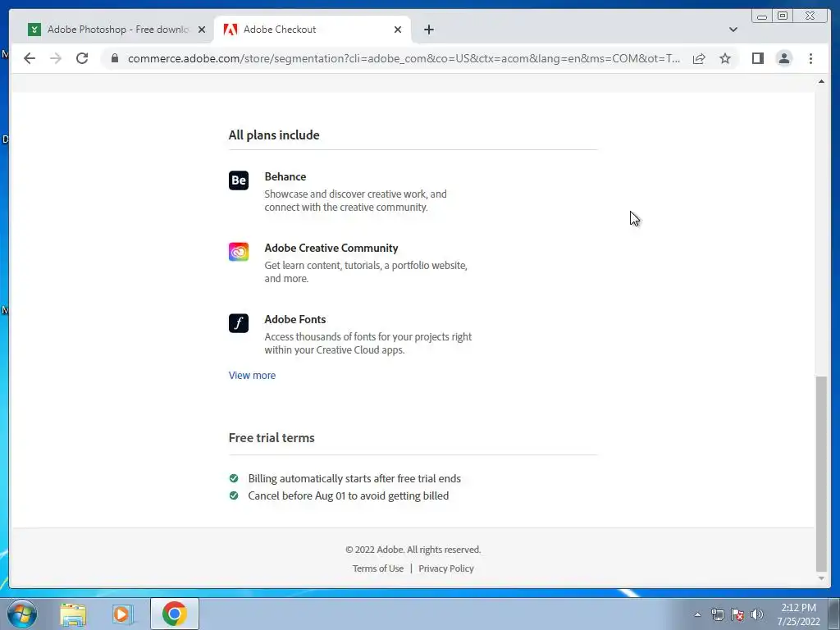Click the 'Free trial terms' heading
The width and height of the screenshot is (840, 630).
(271, 438)
